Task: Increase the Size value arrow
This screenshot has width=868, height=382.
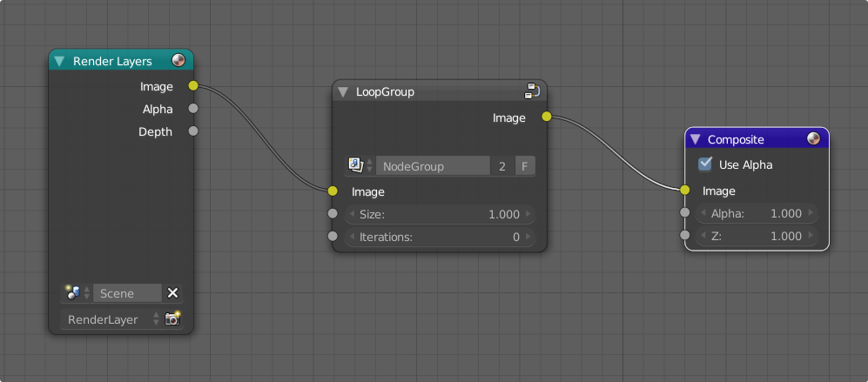Action: click(x=528, y=214)
